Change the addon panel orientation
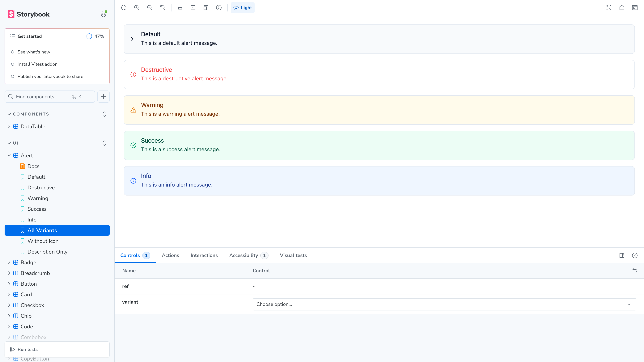 622,255
